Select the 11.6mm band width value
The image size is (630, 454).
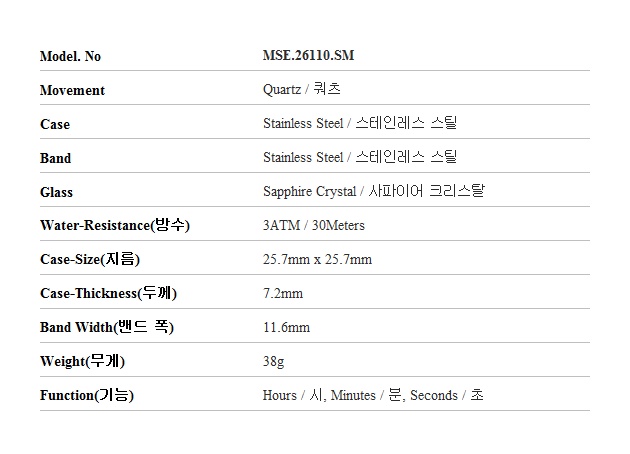point(286,328)
